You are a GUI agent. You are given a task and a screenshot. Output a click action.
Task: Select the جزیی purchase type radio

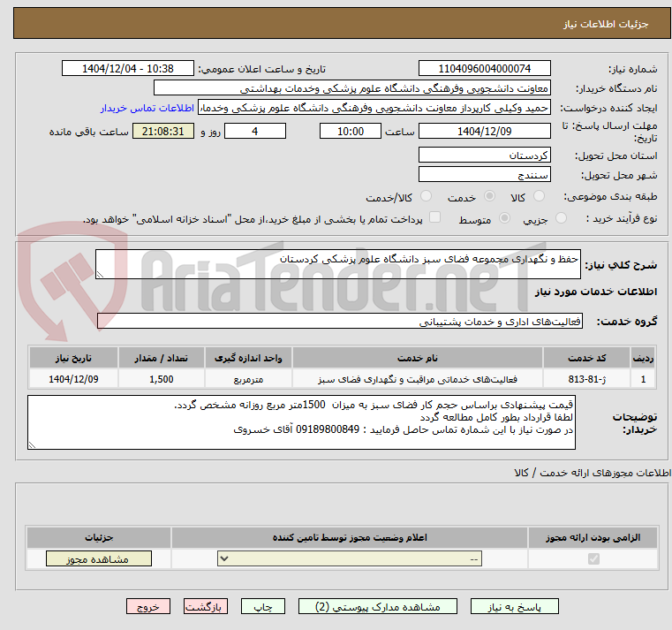(x=561, y=218)
